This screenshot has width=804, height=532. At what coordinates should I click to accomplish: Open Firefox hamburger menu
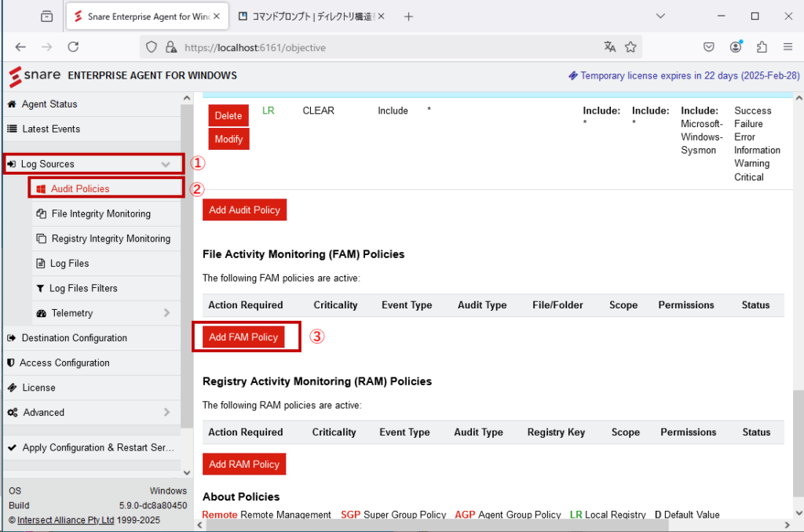788,47
